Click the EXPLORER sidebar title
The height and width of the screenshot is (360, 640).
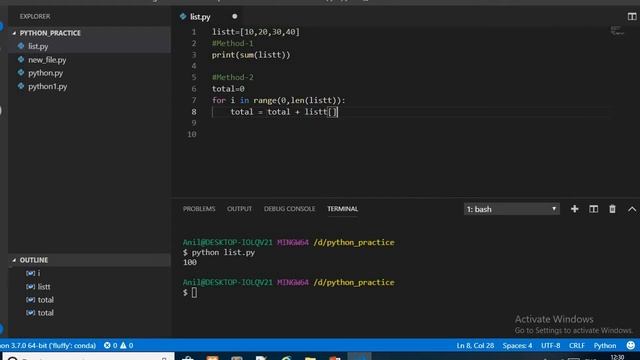(35, 16)
